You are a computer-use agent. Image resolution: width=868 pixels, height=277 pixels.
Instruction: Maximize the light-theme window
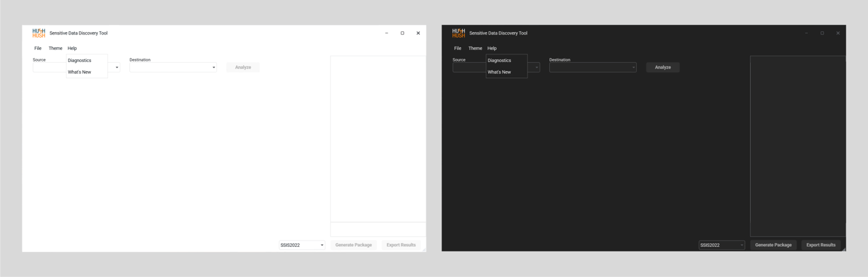(402, 33)
